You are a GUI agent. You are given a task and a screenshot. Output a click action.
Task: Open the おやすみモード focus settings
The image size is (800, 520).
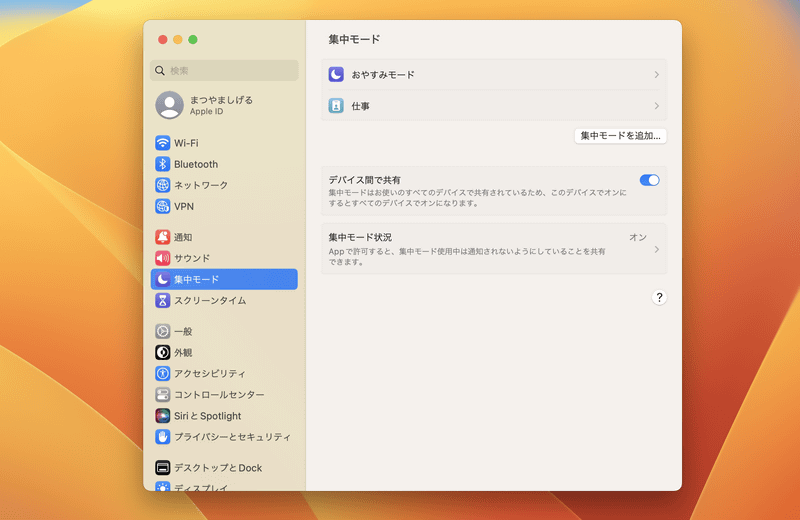pyautogui.click(x=494, y=75)
